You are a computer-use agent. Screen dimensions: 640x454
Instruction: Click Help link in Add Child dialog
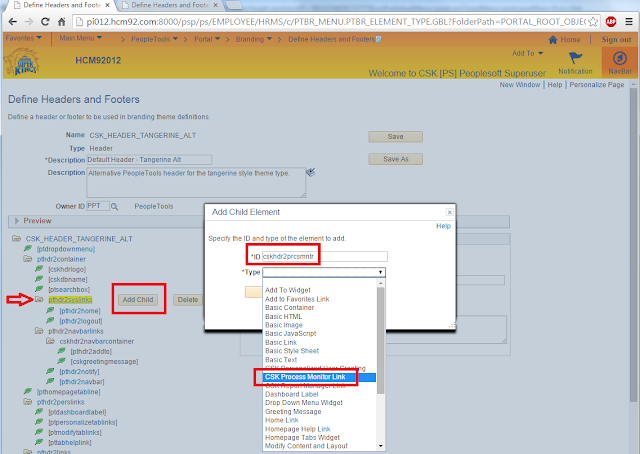443,226
